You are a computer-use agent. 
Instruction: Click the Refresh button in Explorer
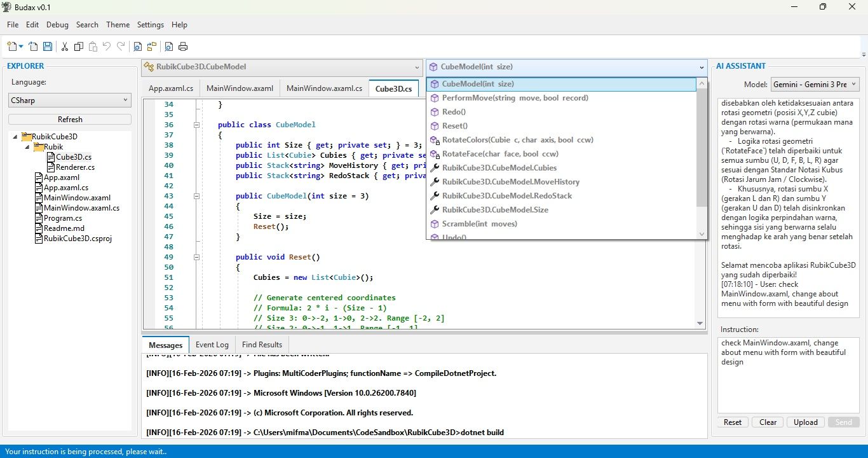70,120
